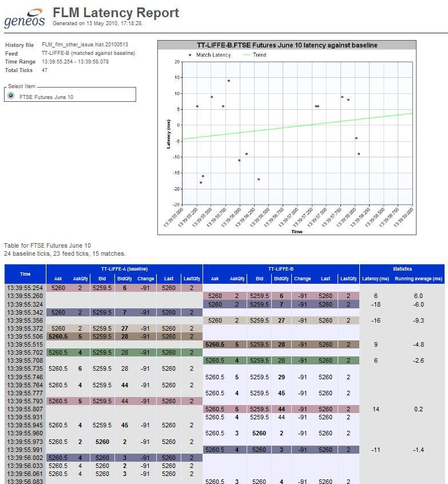Viewport: 448px width, 484px height.
Task: Click the Trend legend entry
Action: click(x=255, y=55)
